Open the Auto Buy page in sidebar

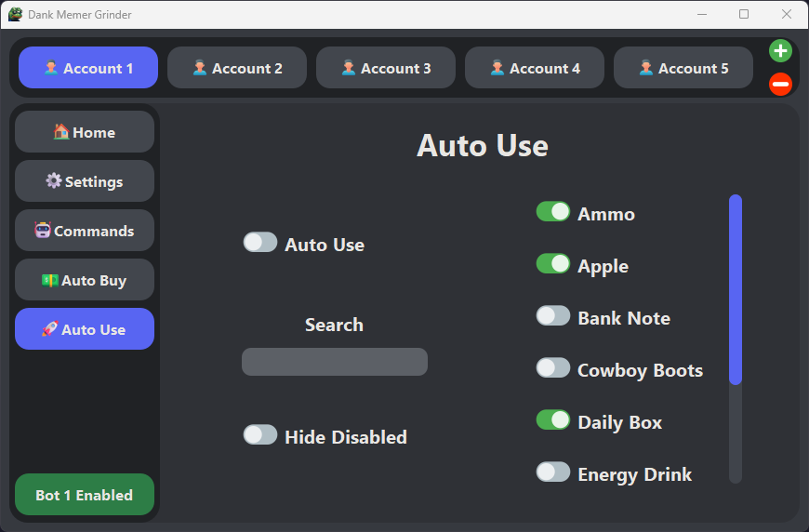point(85,280)
